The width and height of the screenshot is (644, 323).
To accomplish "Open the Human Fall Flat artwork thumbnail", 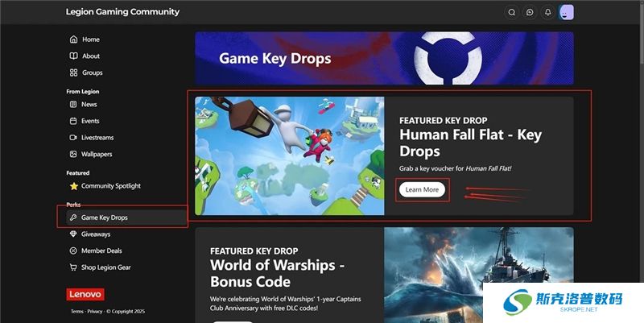I will coord(290,155).
